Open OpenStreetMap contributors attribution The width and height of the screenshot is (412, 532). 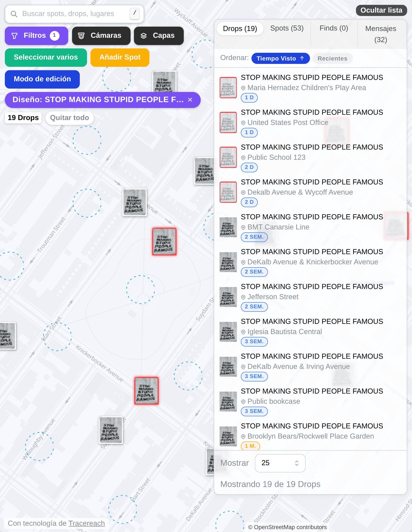coord(287,527)
